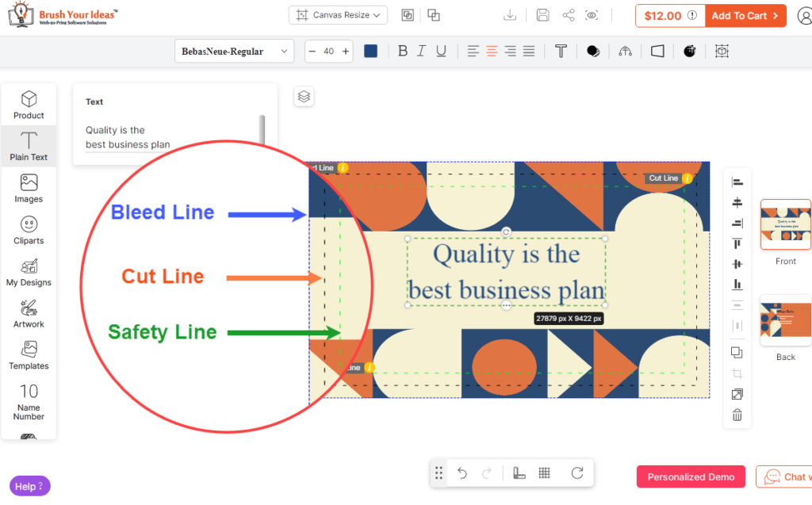
Task: Open the layers icon above the canvas
Action: [x=304, y=96]
